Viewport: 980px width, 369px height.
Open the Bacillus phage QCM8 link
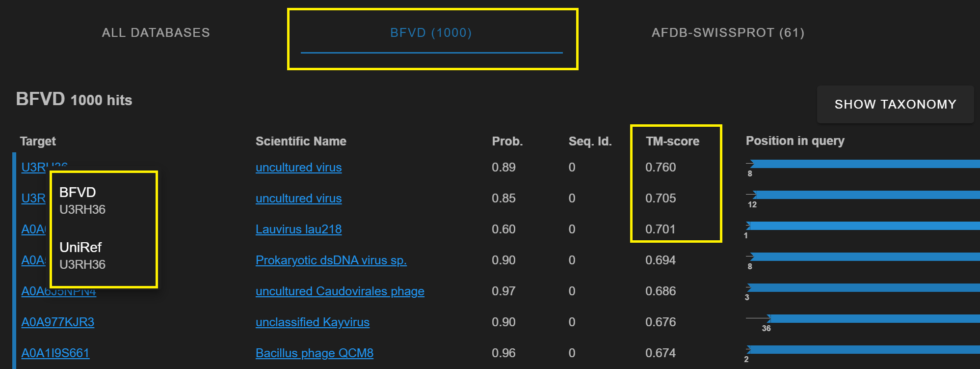(x=314, y=353)
